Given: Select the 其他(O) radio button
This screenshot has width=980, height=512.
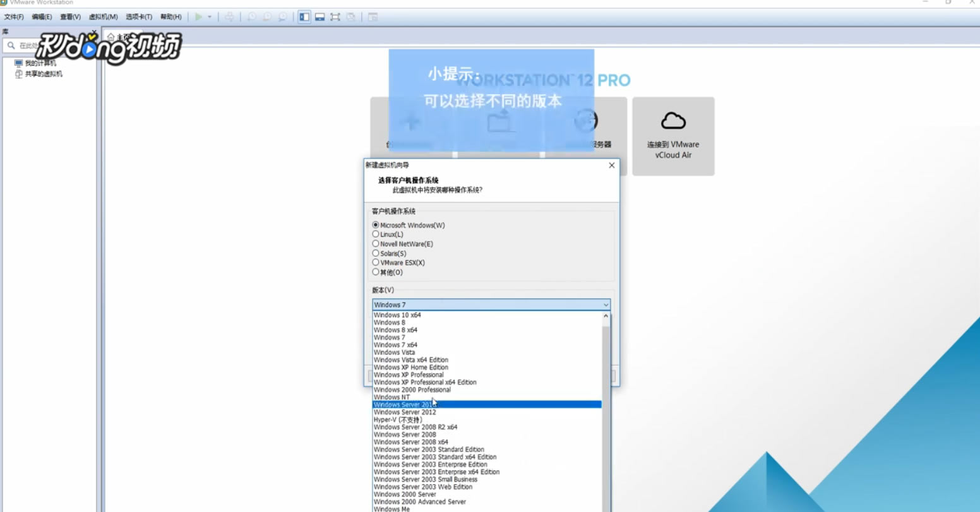Looking at the screenshot, I should (376, 272).
